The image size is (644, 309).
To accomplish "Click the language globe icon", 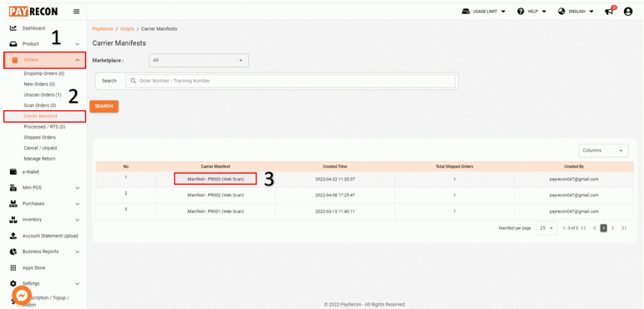I will click(x=562, y=11).
